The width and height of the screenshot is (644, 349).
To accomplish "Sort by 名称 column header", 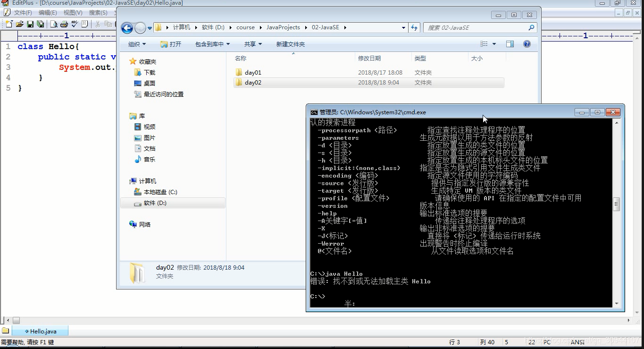I will pos(240,59).
